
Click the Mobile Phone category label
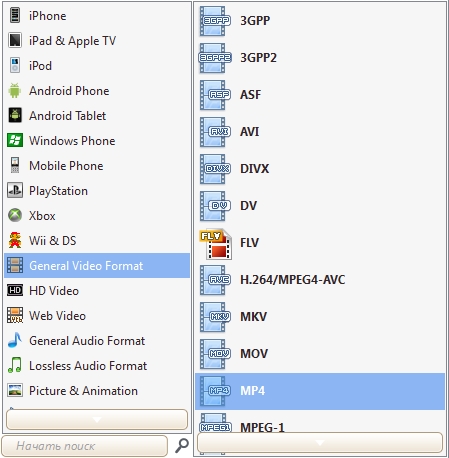click(66, 166)
